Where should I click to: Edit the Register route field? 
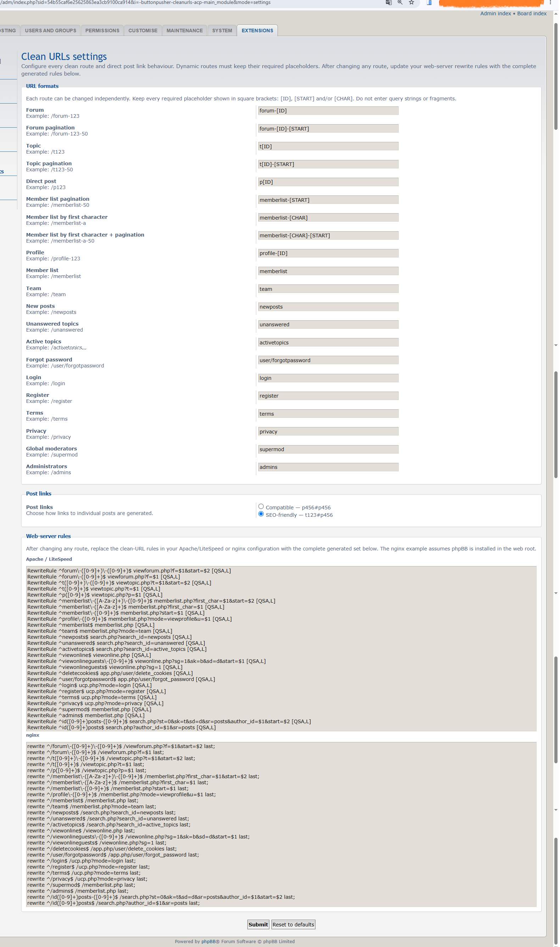tap(328, 396)
